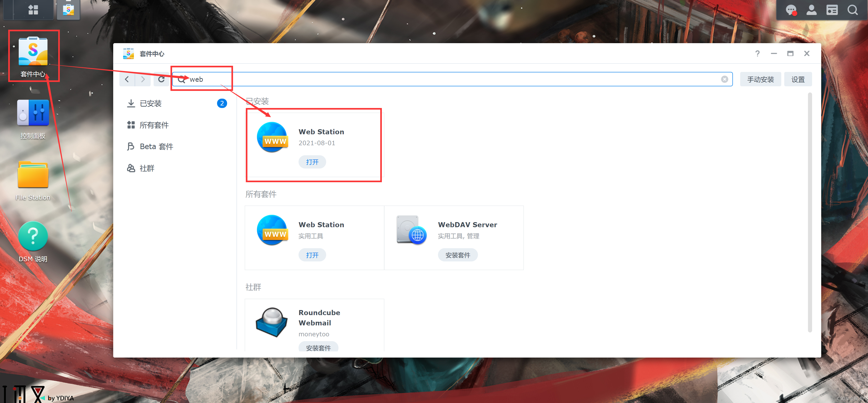Viewport: 868px width, 403px height.
Task: Click the update count badge showing 2
Action: (222, 103)
